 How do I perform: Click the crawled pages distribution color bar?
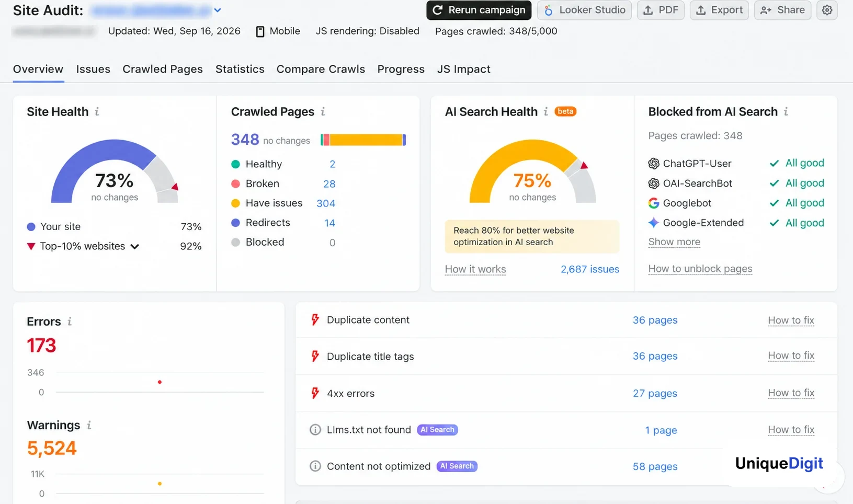click(x=363, y=140)
